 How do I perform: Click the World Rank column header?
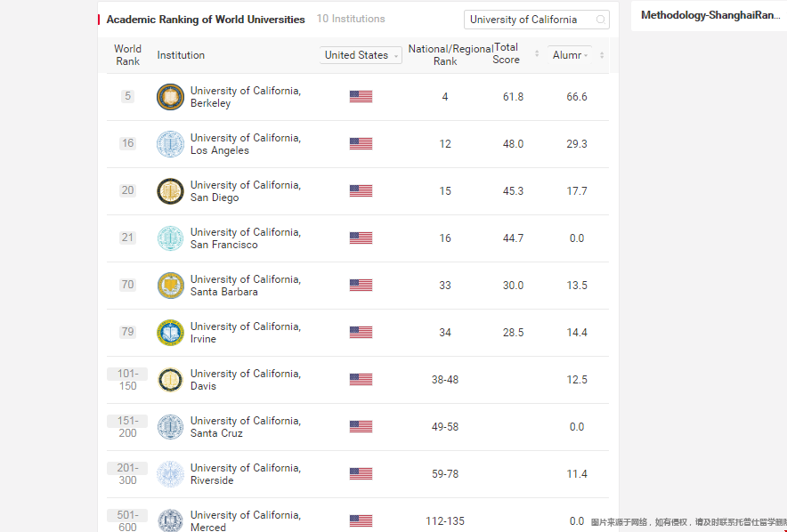coord(127,55)
